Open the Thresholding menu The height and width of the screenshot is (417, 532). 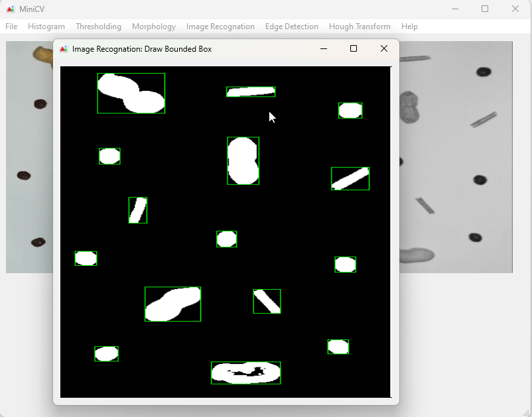tap(98, 27)
